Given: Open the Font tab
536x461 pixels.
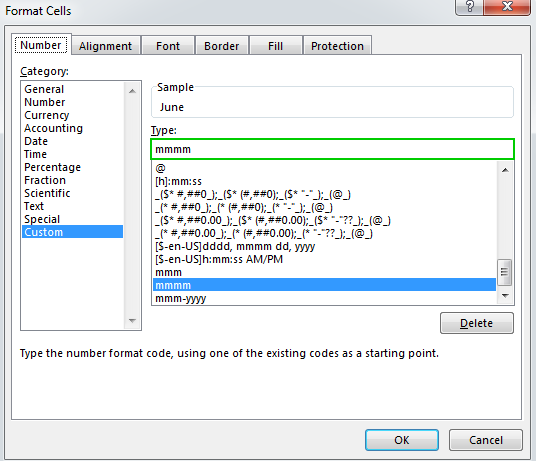Looking at the screenshot, I should [168, 46].
